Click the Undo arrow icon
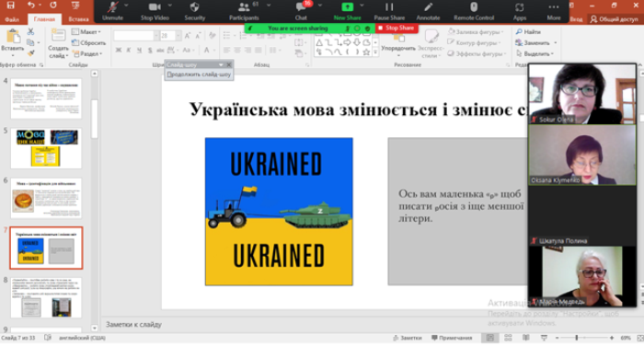Viewport: 644px width, 346px height. click(x=31, y=6)
